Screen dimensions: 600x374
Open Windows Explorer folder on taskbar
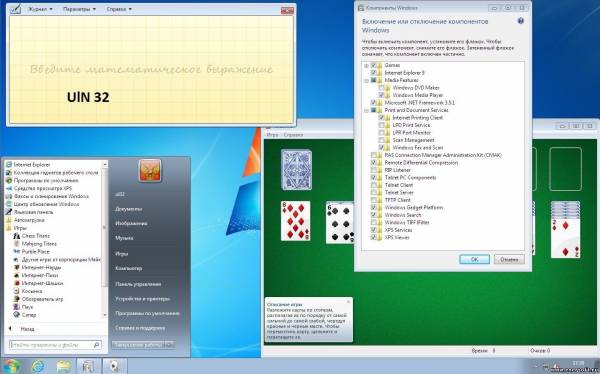click(x=63, y=366)
